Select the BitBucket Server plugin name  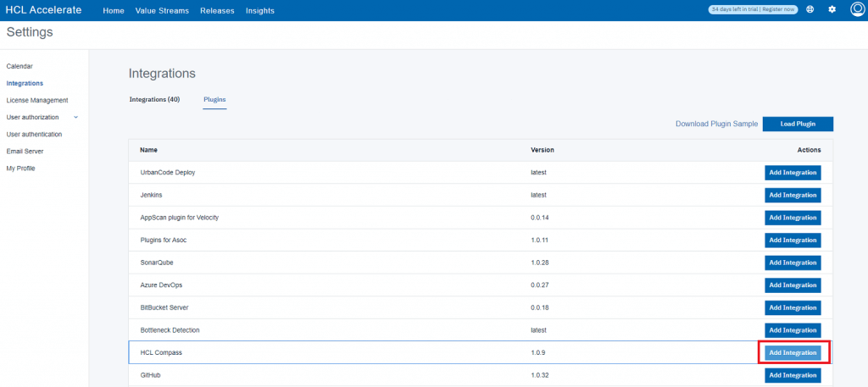[165, 307]
